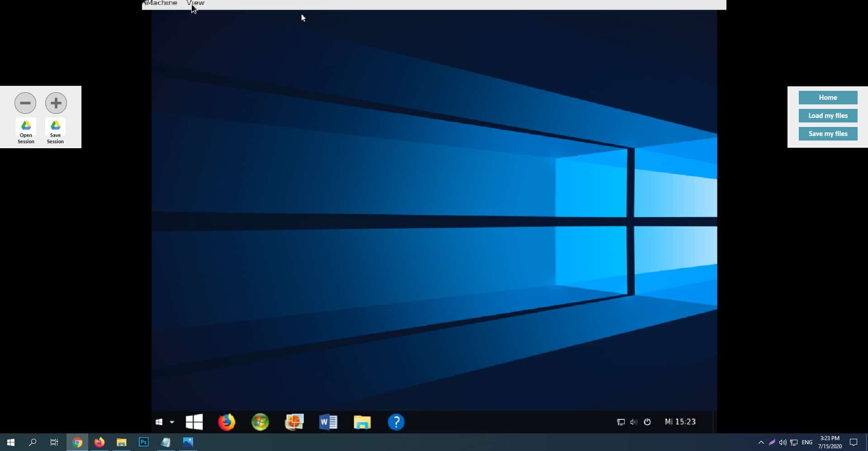Launch Firefox in the virtual machine taskbar
868x451 pixels.
point(227,422)
